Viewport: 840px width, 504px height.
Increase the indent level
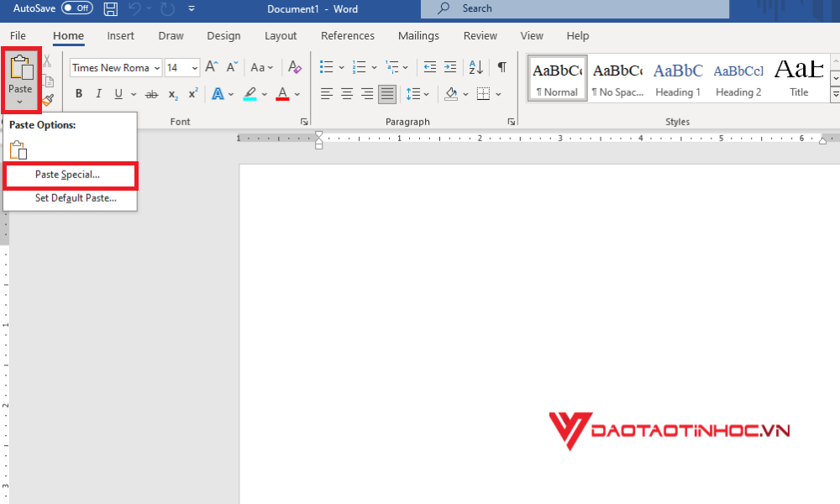[x=450, y=66]
